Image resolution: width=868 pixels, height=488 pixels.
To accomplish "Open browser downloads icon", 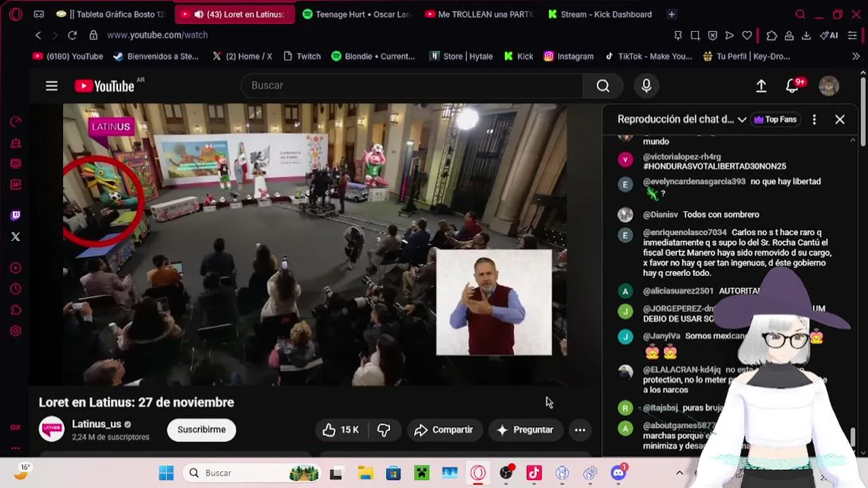I will tap(806, 35).
